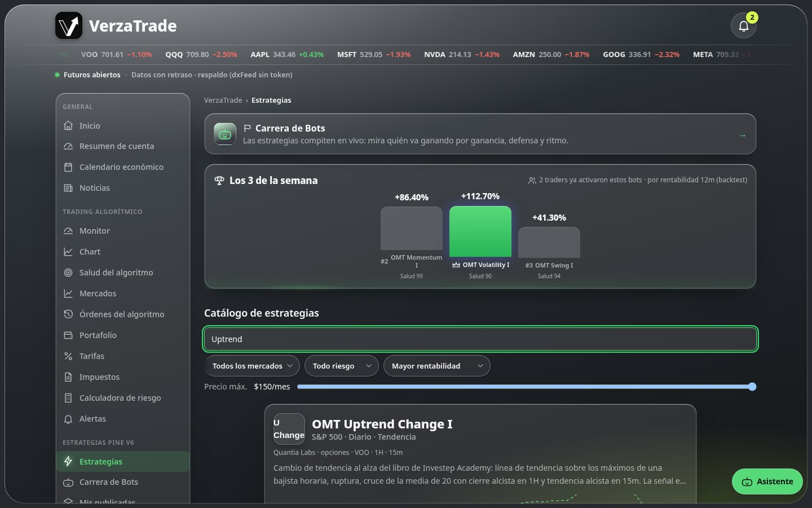This screenshot has height=508, width=812.
Task: Go to Resumen de cuenta
Action: 123,146
